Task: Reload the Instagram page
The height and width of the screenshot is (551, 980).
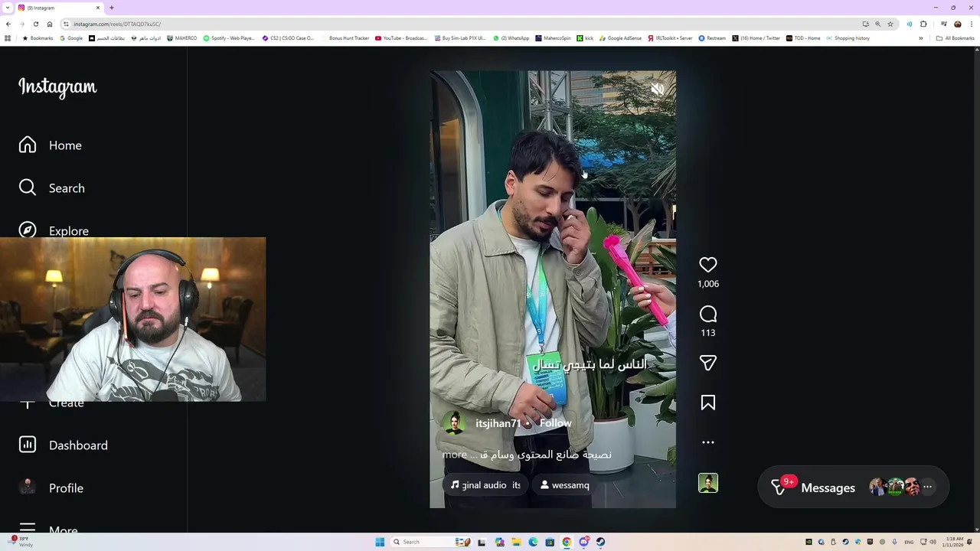Action: (35, 24)
